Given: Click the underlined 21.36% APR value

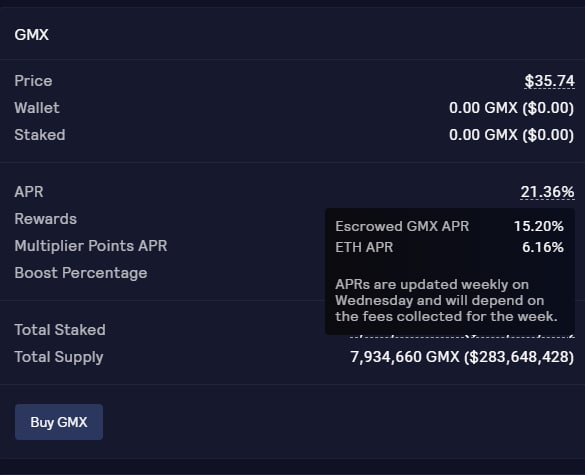Looking at the screenshot, I should 547,192.
